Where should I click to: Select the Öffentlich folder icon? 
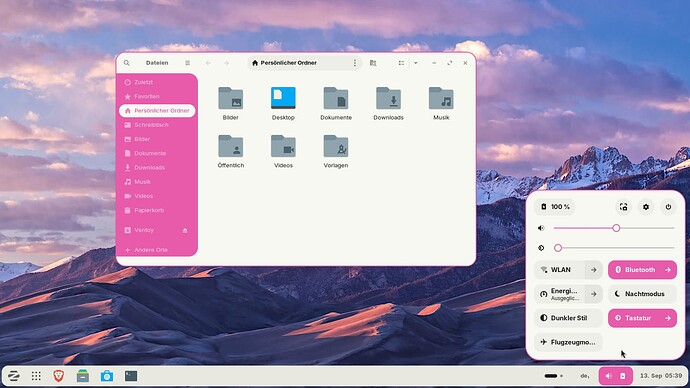coord(231,146)
